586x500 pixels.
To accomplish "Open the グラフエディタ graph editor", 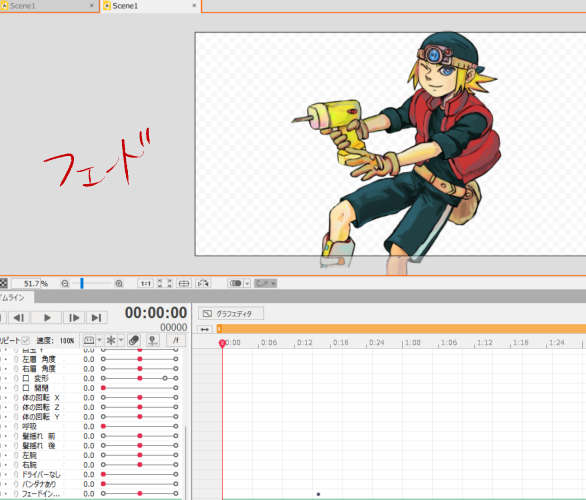I will (x=231, y=314).
